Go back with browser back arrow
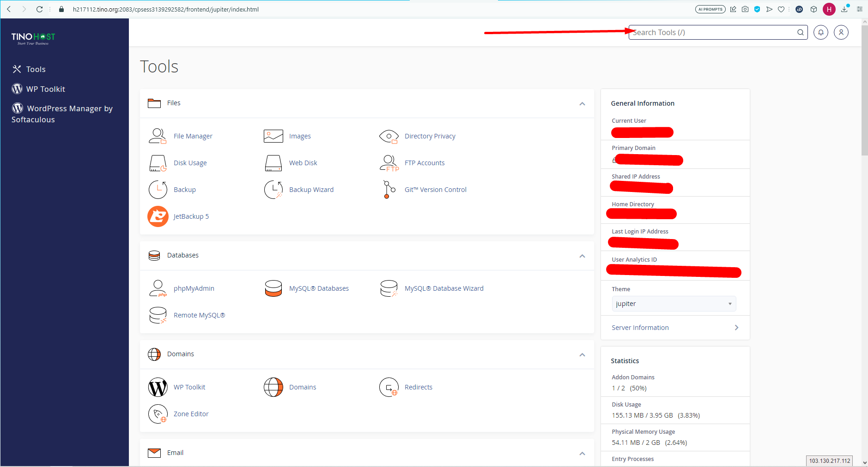Screen dimensions: 868x467 pos(9,9)
